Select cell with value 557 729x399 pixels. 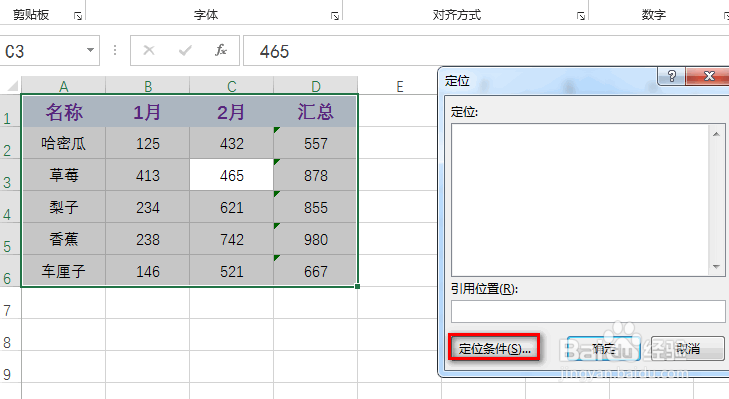tap(316, 143)
